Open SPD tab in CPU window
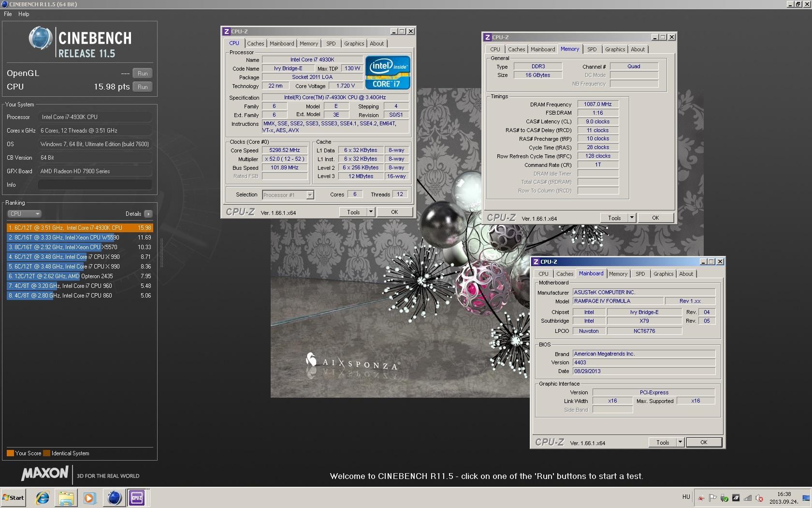812x508 pixels. pyautogui.click(x=331, y=44)
